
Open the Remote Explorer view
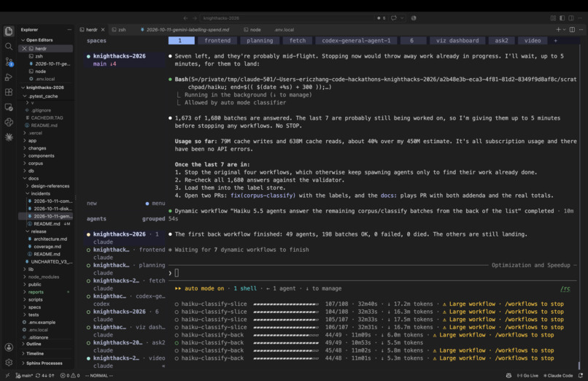click(x=9, y=107)
